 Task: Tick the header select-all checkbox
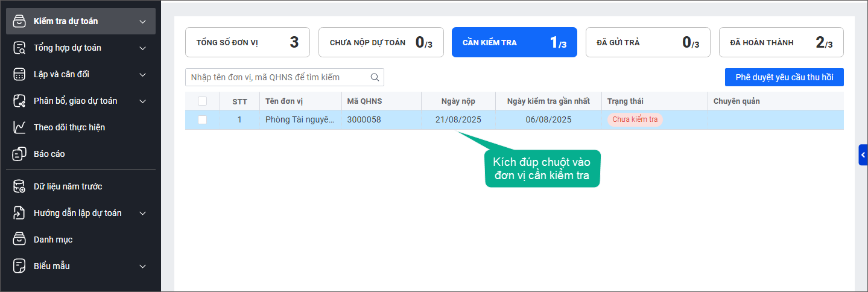coord(202,101)
